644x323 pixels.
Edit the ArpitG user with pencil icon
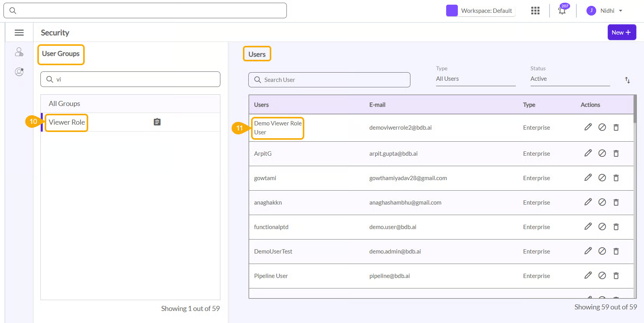pos(588,153)
